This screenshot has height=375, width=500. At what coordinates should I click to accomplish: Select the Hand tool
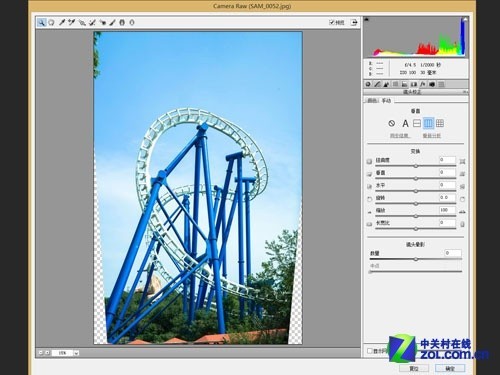point(51,22)
